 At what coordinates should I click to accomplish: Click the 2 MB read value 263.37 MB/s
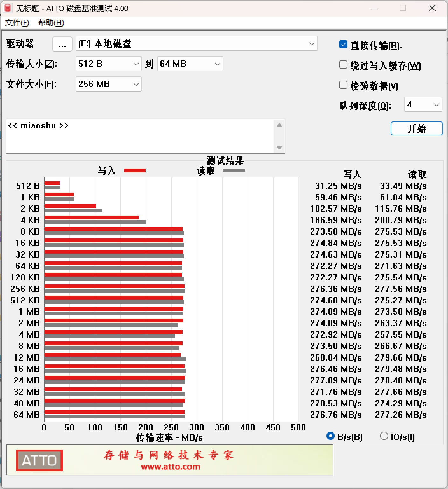401,323
